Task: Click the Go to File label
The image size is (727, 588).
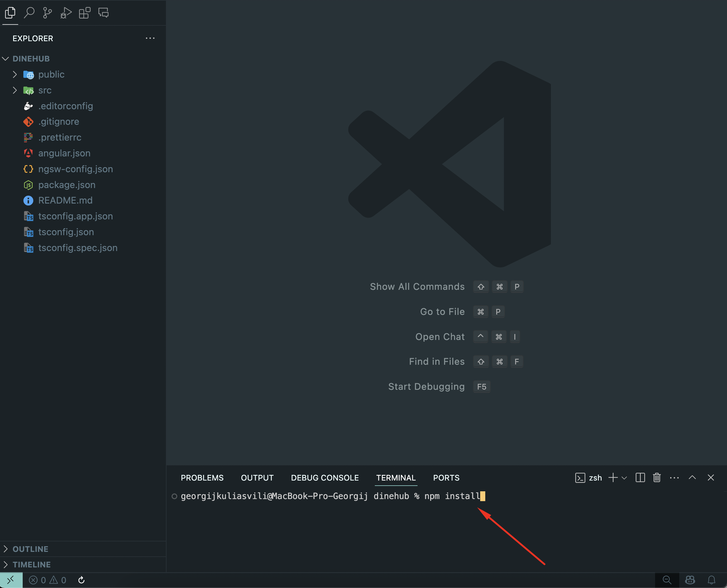Action: pos(442,312)
